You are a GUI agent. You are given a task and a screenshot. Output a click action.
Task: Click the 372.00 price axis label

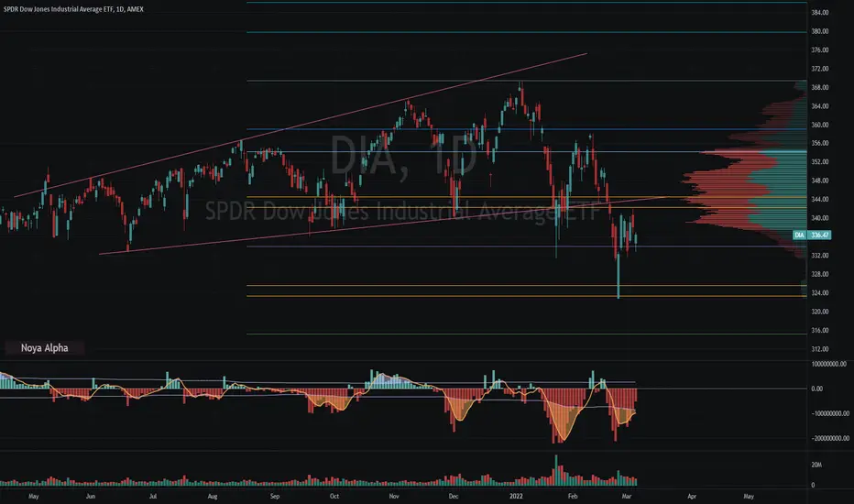click(820, 69)
